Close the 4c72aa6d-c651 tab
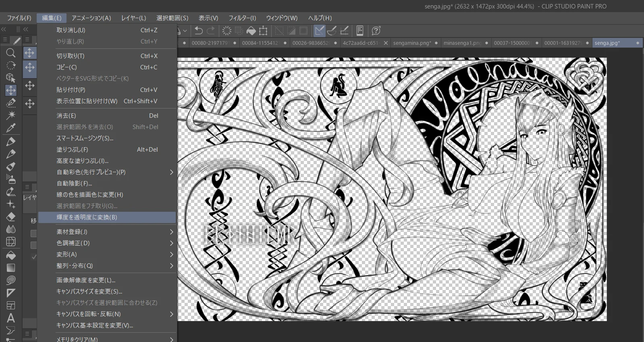 tap(386, 43)
